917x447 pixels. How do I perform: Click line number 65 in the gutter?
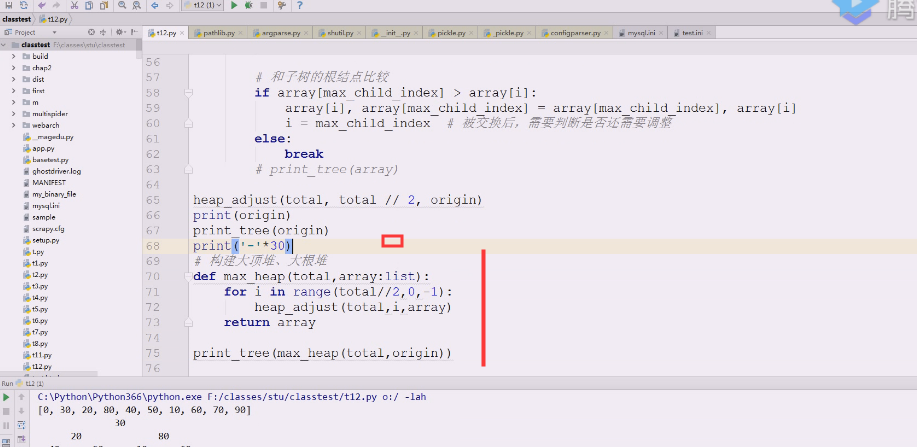tap(153, 200)
